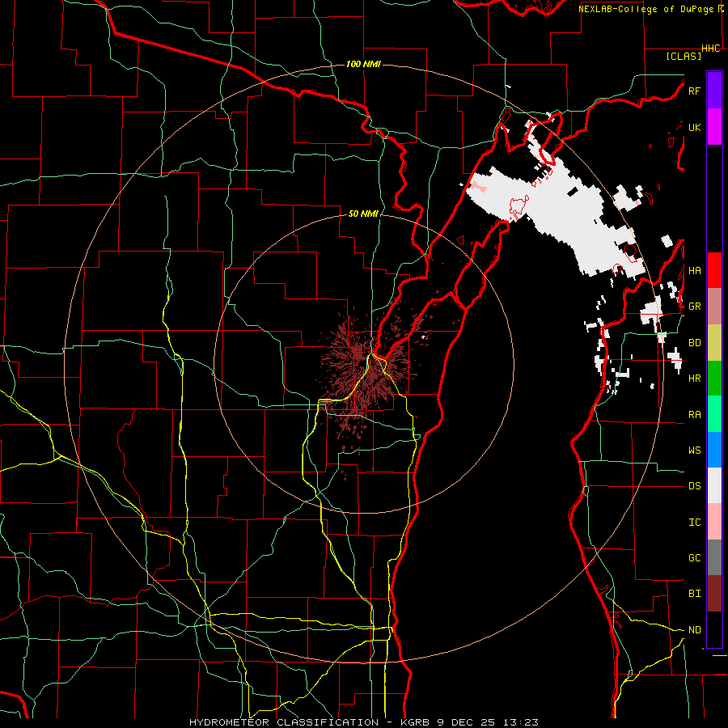
Task: Click the HHC product code label
Action: click(x=711, y=49)
